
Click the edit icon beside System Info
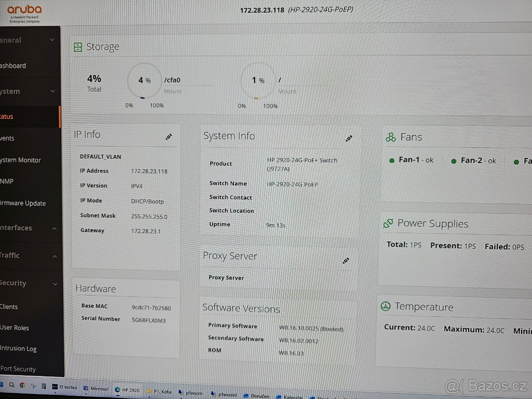coord(349,138)
